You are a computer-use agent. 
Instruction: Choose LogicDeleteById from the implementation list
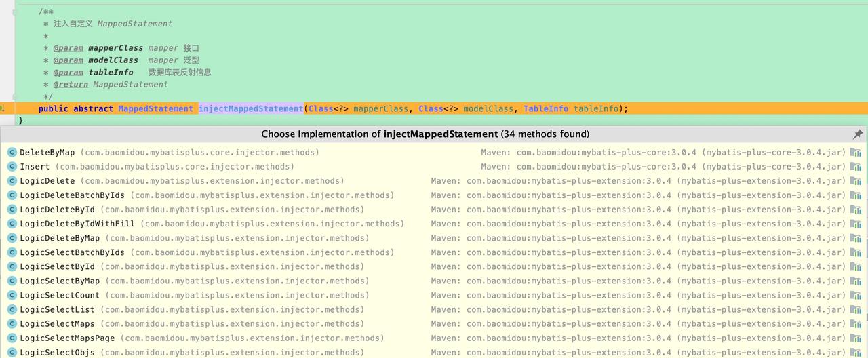(57, 210)
